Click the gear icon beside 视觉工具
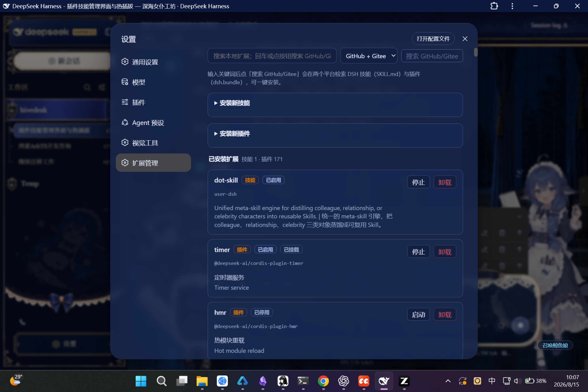This screenshot has width=588, height=392. (125, 142)
